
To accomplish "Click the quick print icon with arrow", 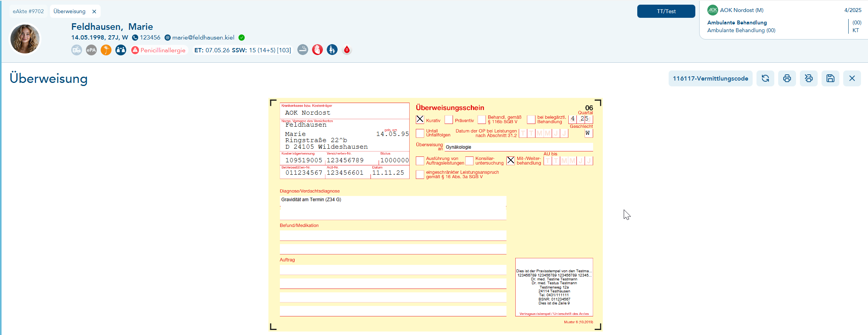I will tap(809, 78).
